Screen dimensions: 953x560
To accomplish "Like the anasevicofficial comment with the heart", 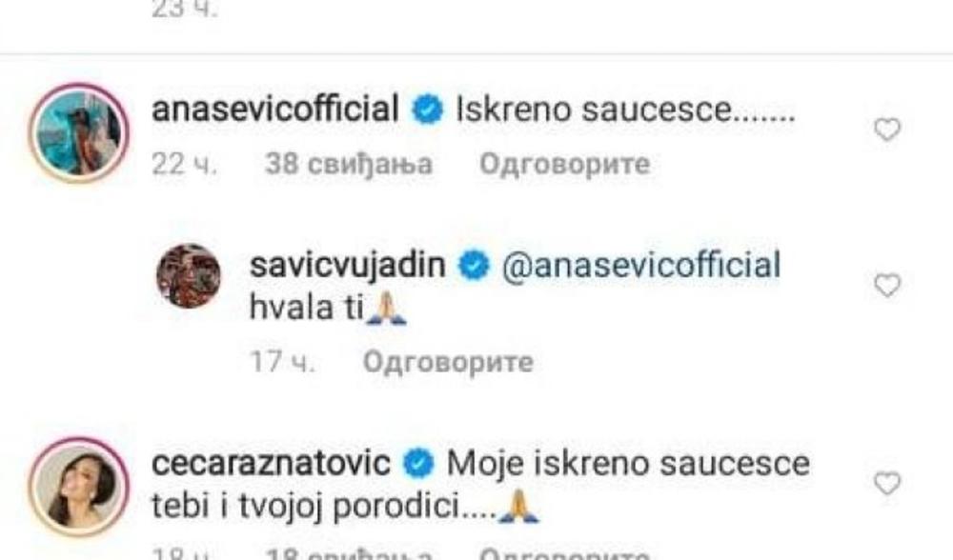I will (x=886, y=130).
